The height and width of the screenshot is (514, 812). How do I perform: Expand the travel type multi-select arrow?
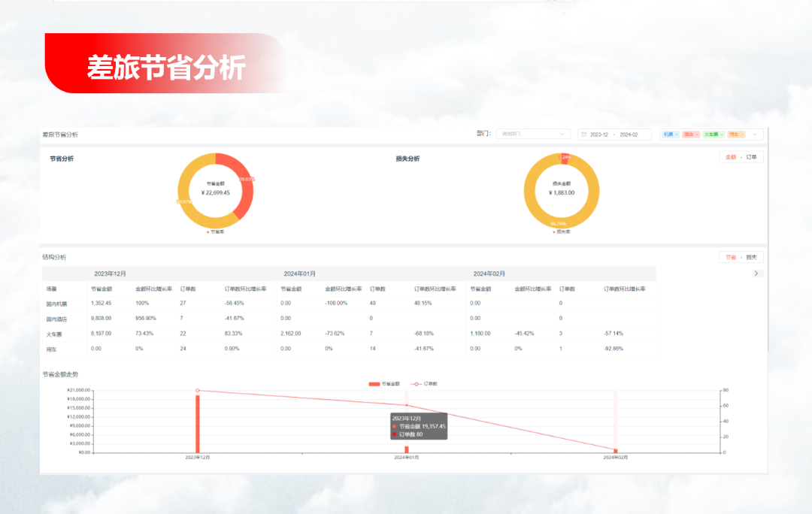pos(755,135)
